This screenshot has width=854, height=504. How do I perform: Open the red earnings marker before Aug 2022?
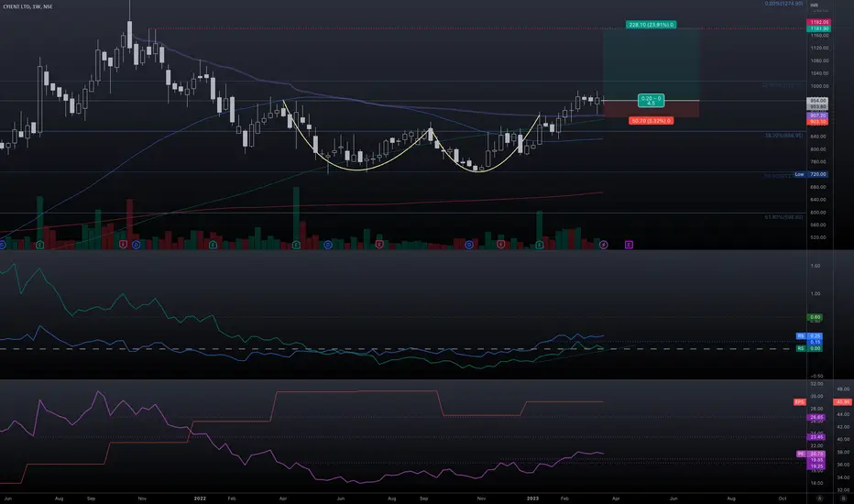(379, 246)
